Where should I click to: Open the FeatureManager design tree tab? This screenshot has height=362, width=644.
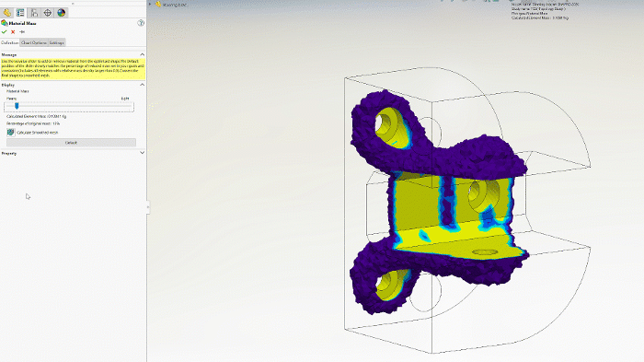point(7,13)
